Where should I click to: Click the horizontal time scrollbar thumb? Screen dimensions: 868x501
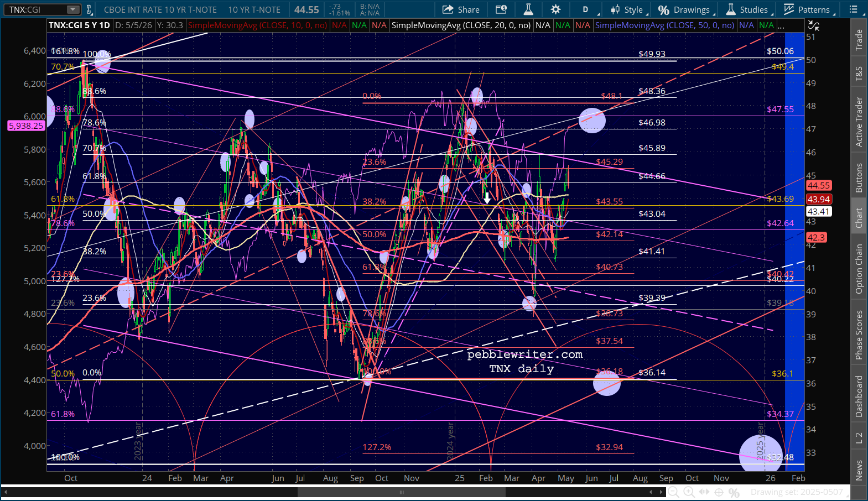coord(402,492)
